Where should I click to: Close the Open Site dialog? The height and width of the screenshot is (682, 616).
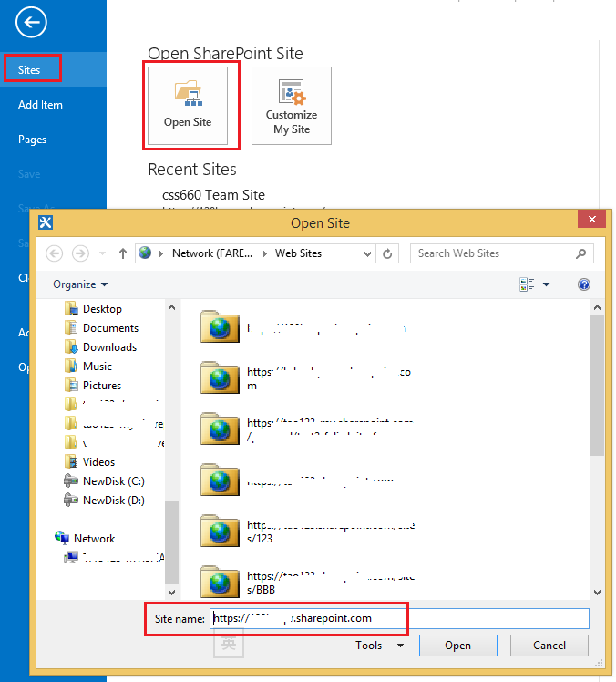coord(591,219)
